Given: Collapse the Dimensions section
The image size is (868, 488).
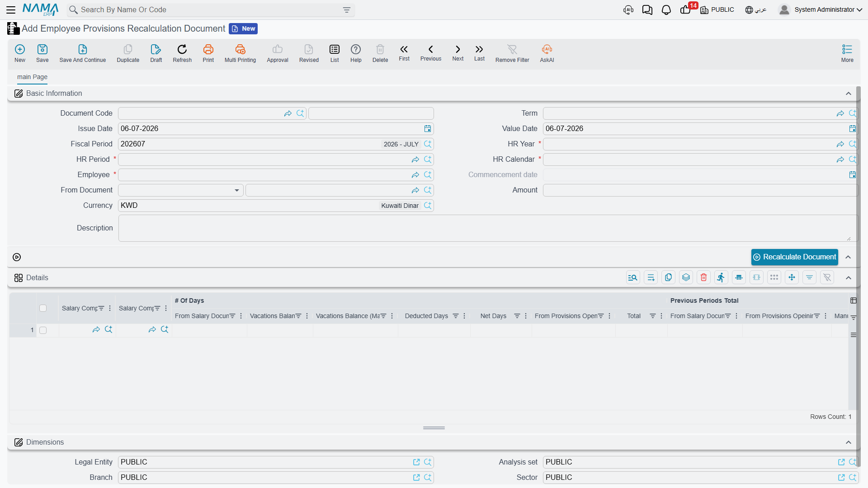Looking at the screenshot, I should [849, 442].
